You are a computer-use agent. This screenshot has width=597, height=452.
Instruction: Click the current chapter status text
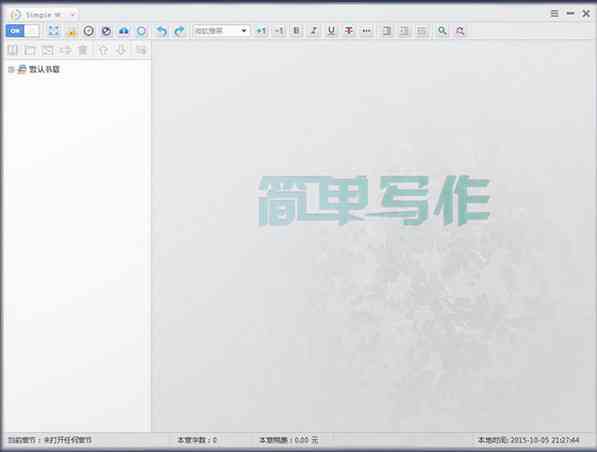tap(50, 440)
